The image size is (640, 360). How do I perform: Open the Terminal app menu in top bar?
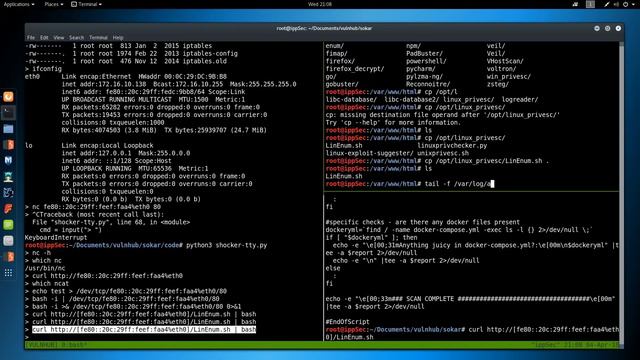pos(87,4)
